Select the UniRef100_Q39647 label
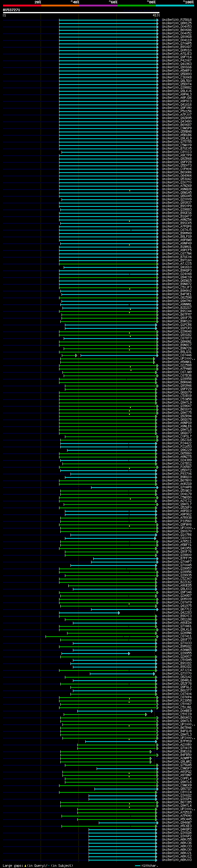Image resolution: width=197 pixels, height=868 pixels. (177, 406)
